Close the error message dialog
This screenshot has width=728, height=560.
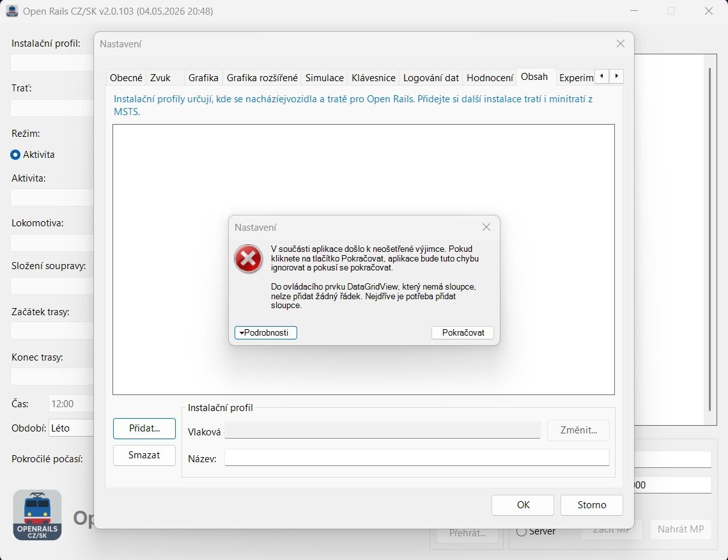(x=486, y=227)
